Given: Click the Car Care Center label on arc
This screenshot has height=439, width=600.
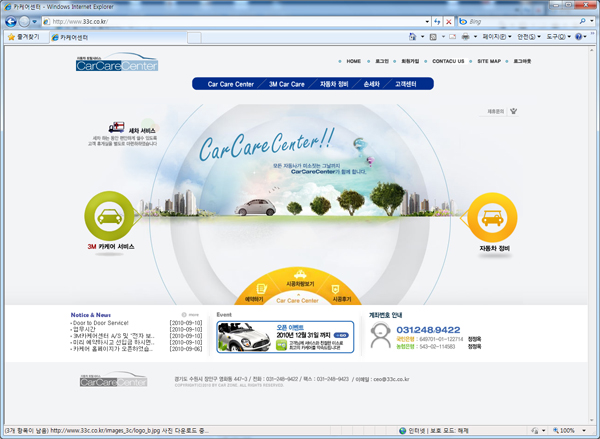Looking at the screenshot, I should pyautogui.click(x=297, y=301).
